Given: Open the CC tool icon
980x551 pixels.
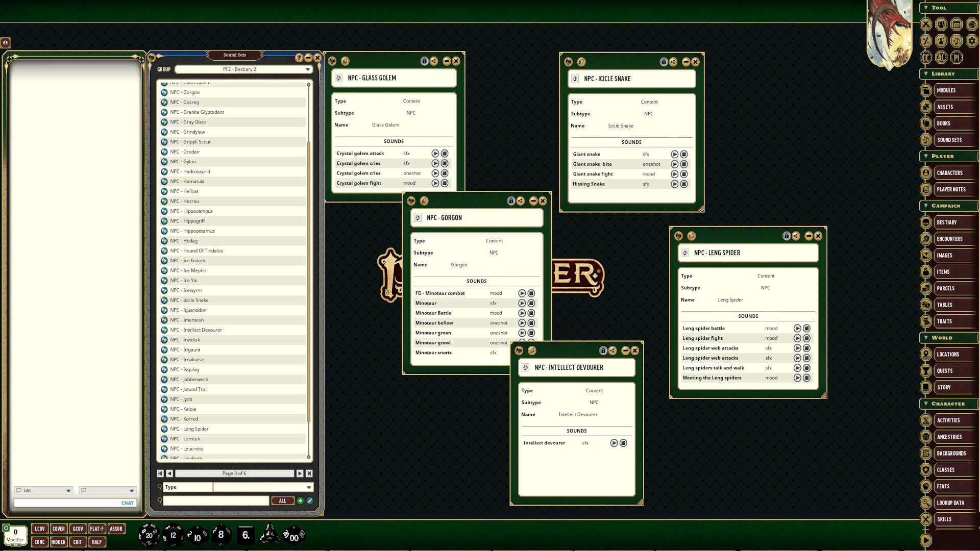Looking at the screenshot, I should point(925,58).
